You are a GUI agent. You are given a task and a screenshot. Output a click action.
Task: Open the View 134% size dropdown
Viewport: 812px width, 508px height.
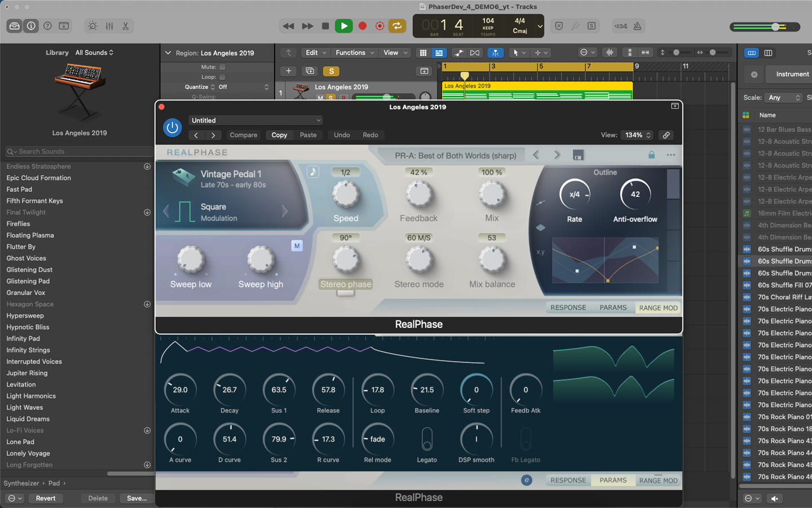637,135
